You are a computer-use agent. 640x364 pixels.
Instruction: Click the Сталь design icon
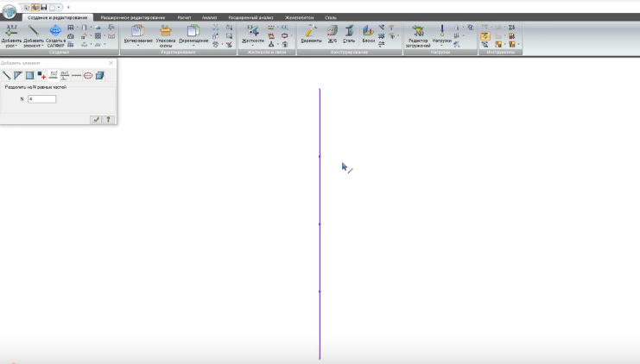[349, 31]
